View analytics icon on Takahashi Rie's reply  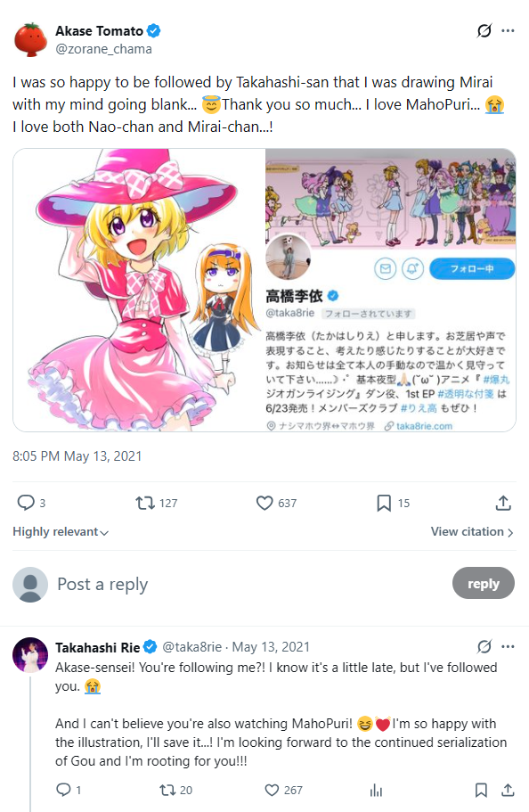click(377, 790)
